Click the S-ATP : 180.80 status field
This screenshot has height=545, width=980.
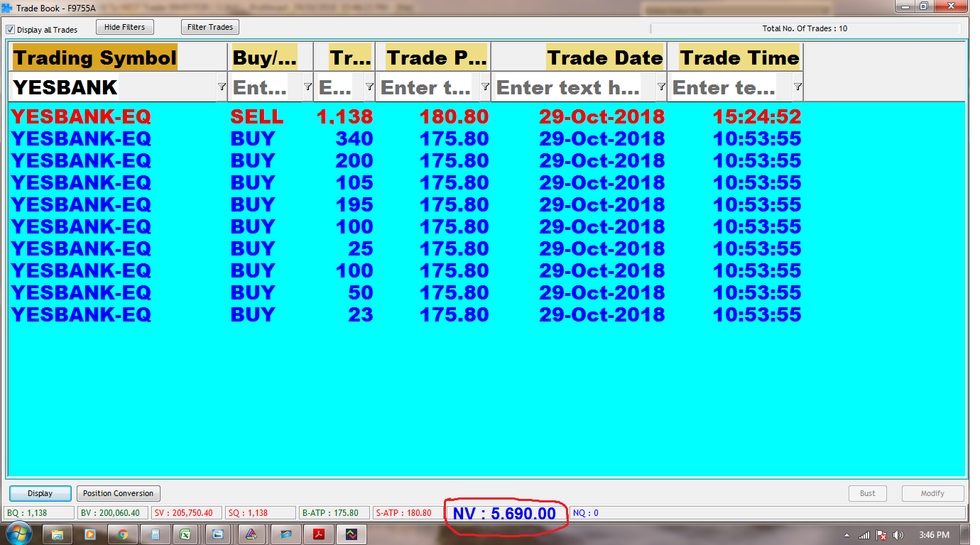point(408,513)
